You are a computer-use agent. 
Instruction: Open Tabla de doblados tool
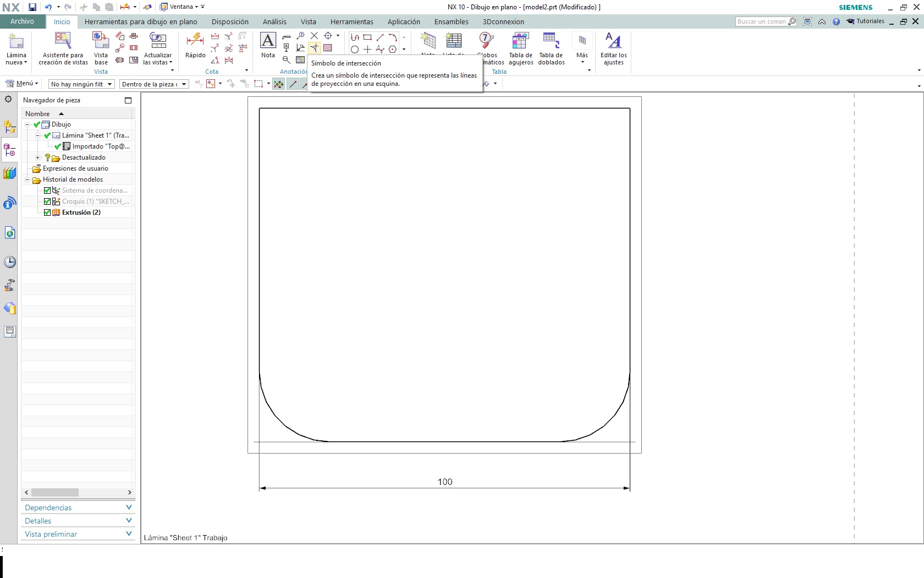pyautogui.click(x=551, y=49)
